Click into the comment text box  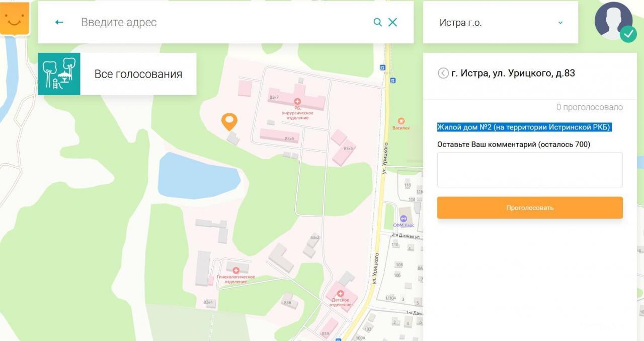point(530,170)
